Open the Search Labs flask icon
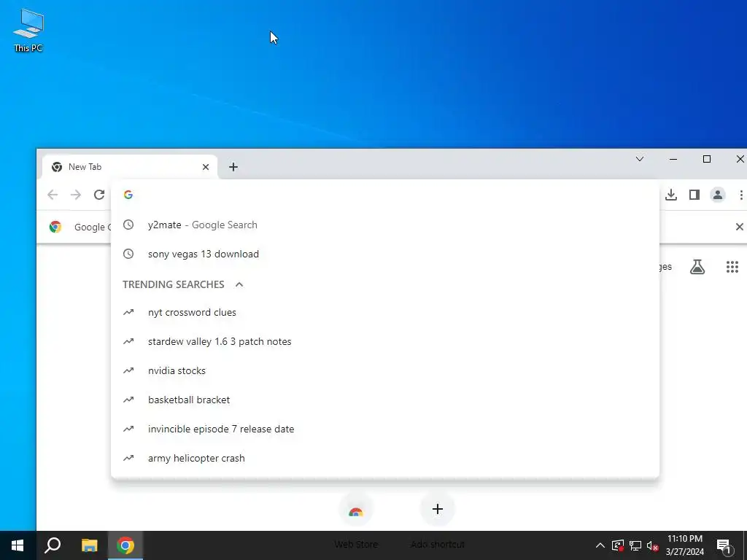 pos(697,267)
